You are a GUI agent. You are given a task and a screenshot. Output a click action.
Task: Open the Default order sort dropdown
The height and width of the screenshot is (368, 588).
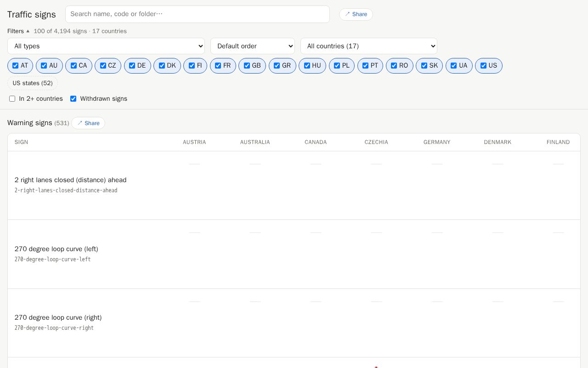tap(253, 46)
